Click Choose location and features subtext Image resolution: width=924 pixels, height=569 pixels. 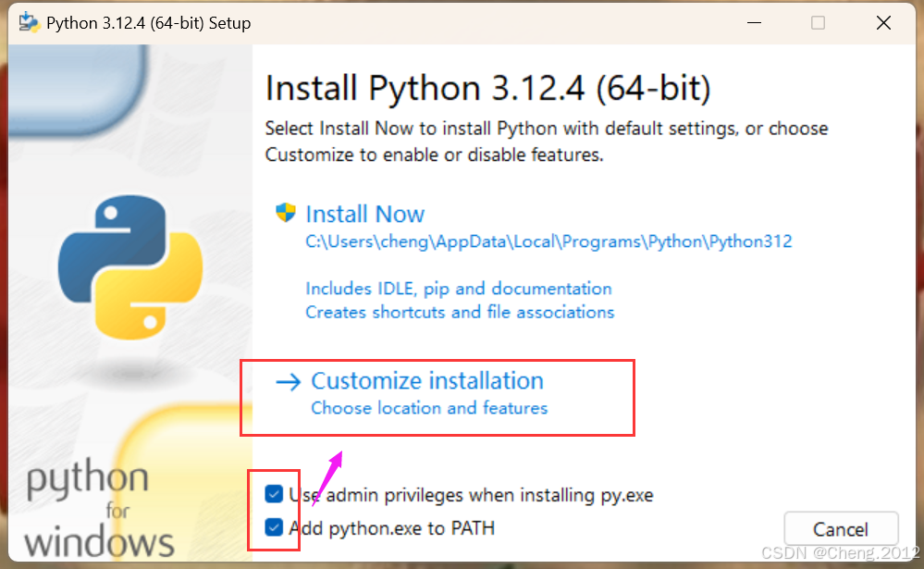click(429, 408)
